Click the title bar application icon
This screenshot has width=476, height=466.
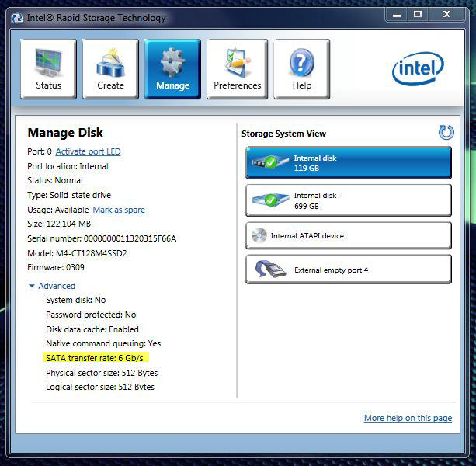click(x=17, y=18)
